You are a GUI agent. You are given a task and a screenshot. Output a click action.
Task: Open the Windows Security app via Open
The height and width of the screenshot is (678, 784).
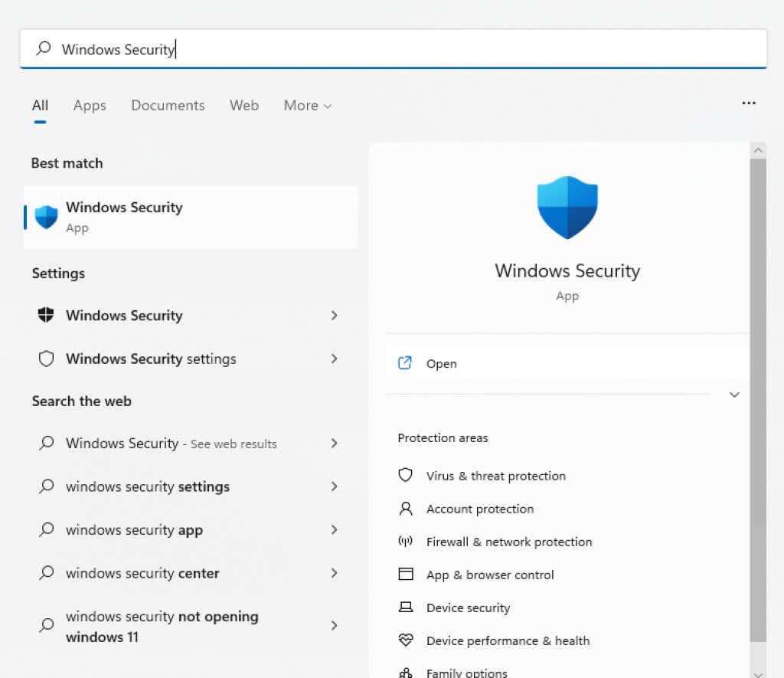pos(567,363)
